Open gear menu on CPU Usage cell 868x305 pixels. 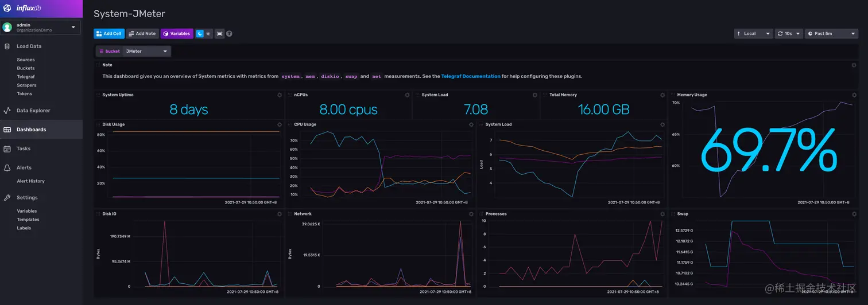[x=471, y=124]
